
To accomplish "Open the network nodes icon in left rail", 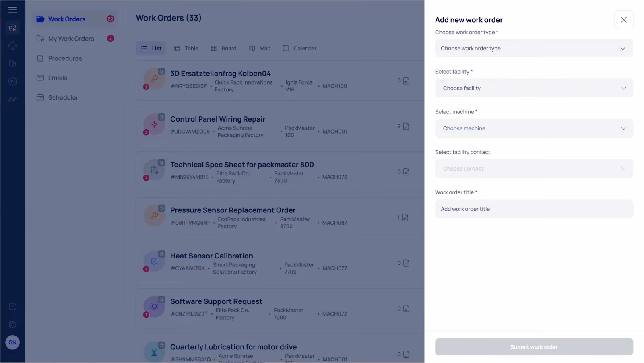I will 12,45.
